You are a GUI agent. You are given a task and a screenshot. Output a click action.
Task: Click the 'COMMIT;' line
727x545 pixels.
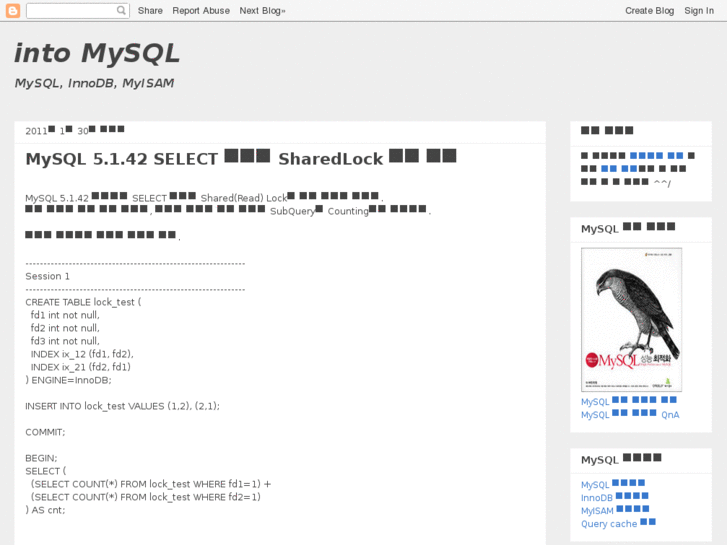pyautogui.click(x=45, y=432)
